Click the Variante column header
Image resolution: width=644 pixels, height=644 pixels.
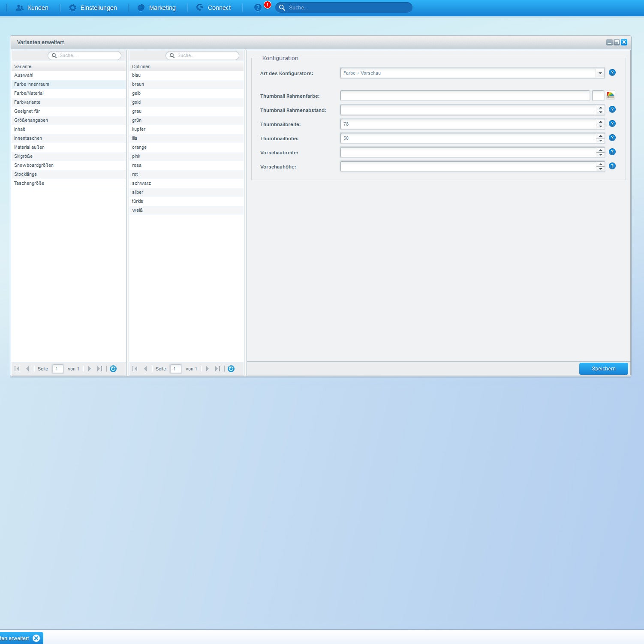[x=69, y=66]
